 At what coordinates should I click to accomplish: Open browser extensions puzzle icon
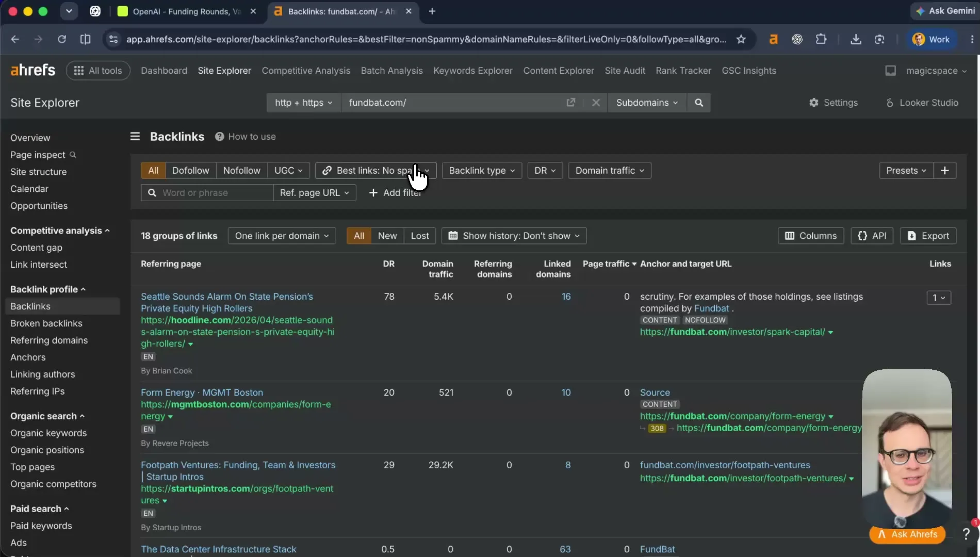821,39
